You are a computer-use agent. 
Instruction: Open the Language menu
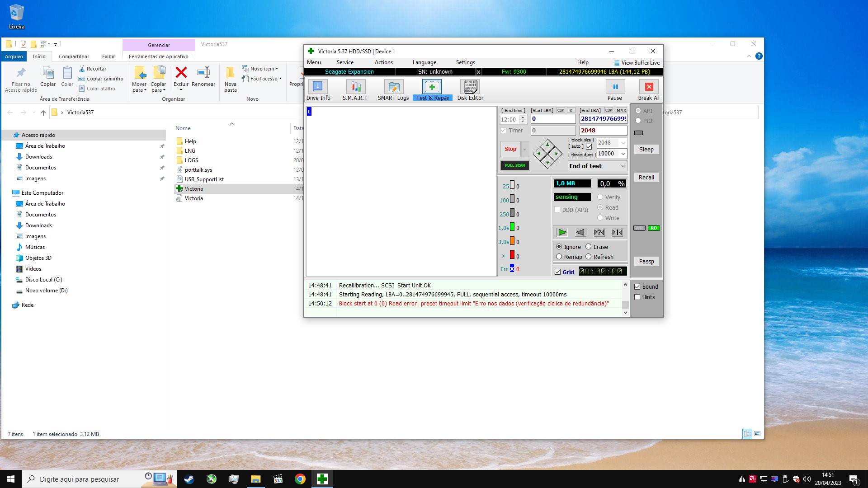click(425, 62)
